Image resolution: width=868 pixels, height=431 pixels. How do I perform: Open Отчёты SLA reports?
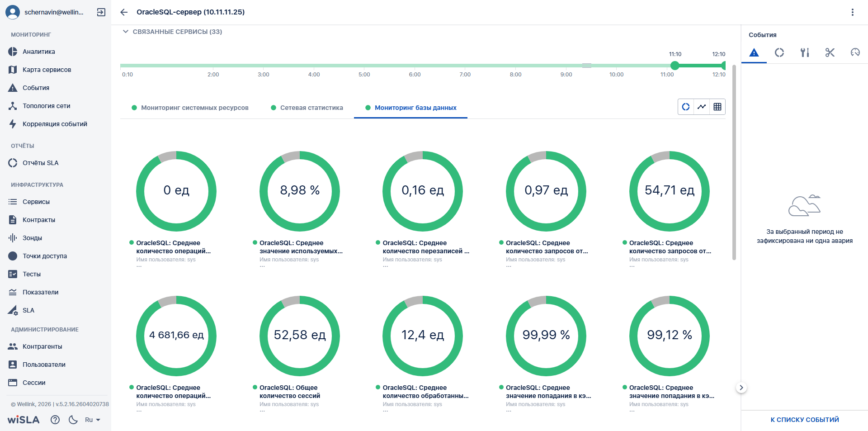[x=56, y=163]
